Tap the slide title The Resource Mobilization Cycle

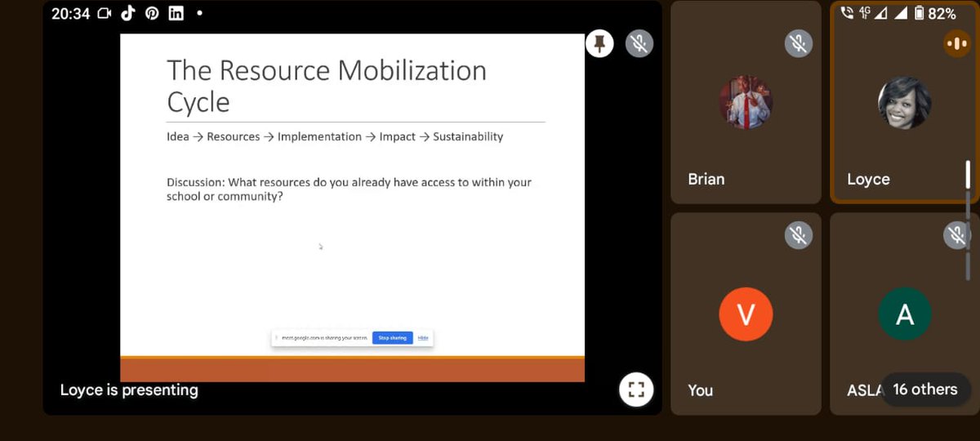click(x=327, y=86)
